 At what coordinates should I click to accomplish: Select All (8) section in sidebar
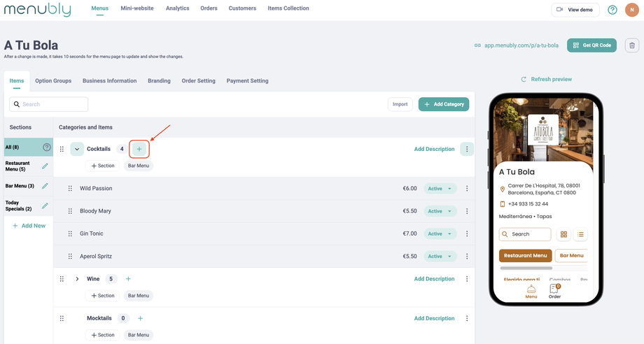[29, 148]
